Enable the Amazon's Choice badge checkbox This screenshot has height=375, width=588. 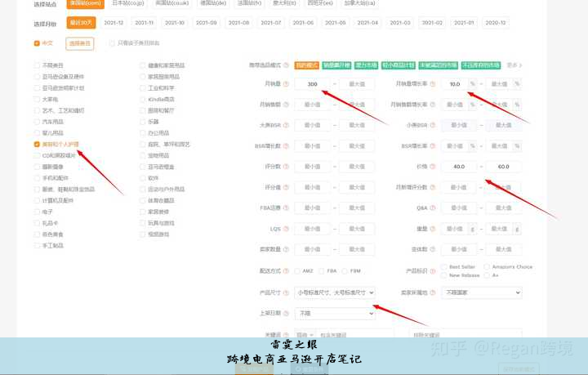(487, 266)
